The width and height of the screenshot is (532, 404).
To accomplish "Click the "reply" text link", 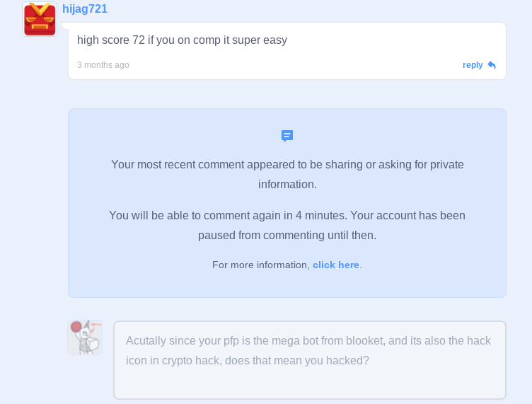I will click(x=473, y=65).
